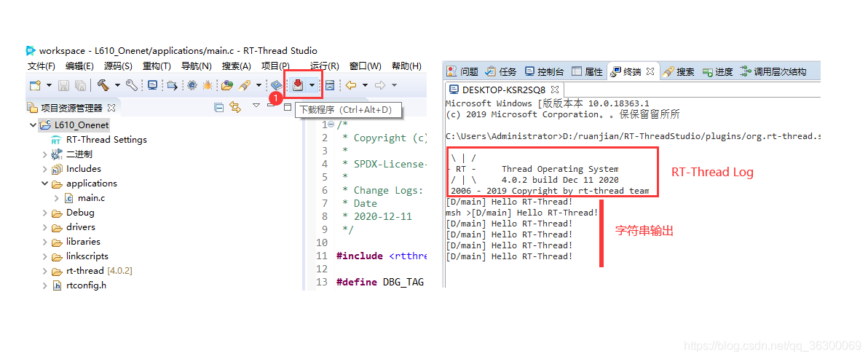Expand the drivers folder
The image size is (868, 359).
tap(45, 226)
